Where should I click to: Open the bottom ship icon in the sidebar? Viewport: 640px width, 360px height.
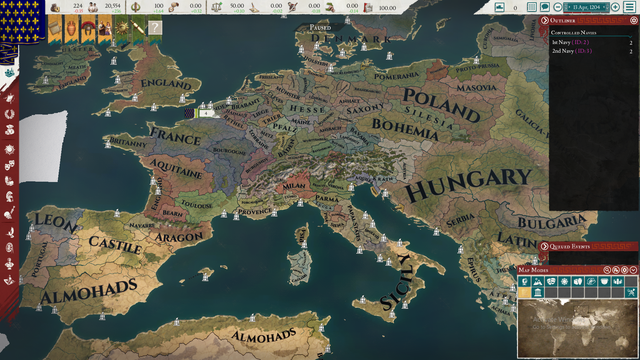pos(9,280)
